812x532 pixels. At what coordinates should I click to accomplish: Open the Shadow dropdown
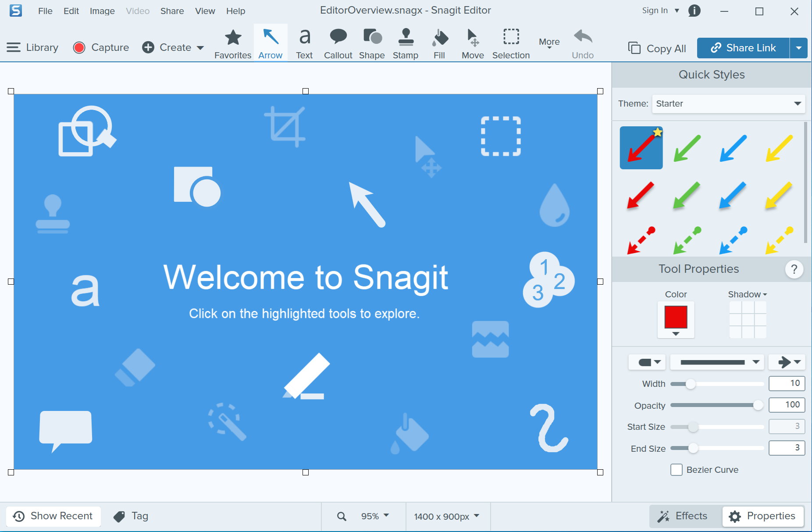pyautogui.click(x=748, y=294)
